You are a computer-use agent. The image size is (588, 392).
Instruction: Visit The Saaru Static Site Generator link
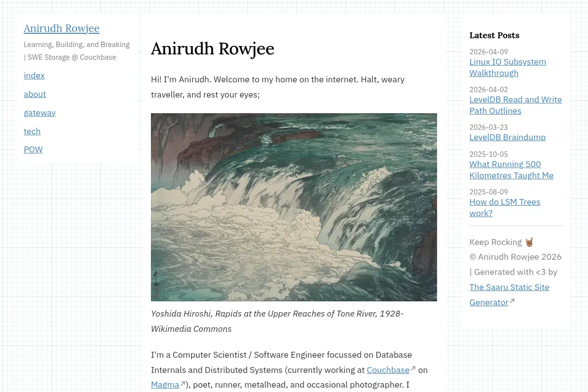pyautogui.click(x=509, y=294)
